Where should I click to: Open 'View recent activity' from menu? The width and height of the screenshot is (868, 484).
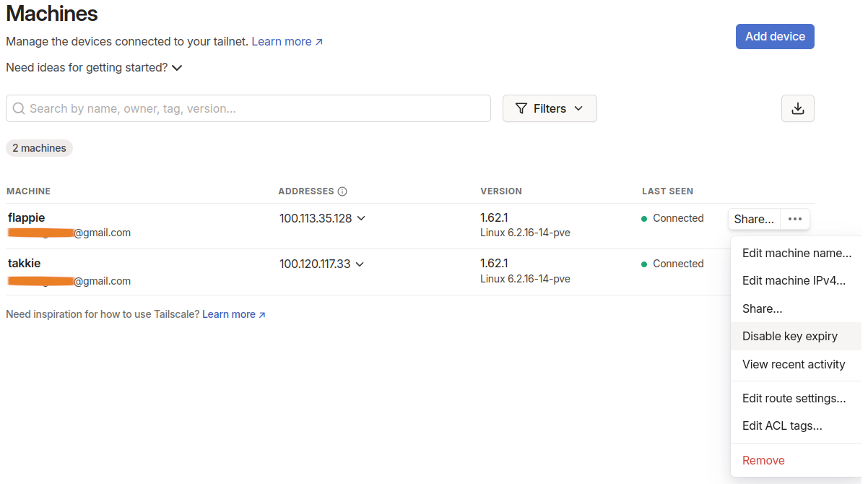(x=797, y=364)
